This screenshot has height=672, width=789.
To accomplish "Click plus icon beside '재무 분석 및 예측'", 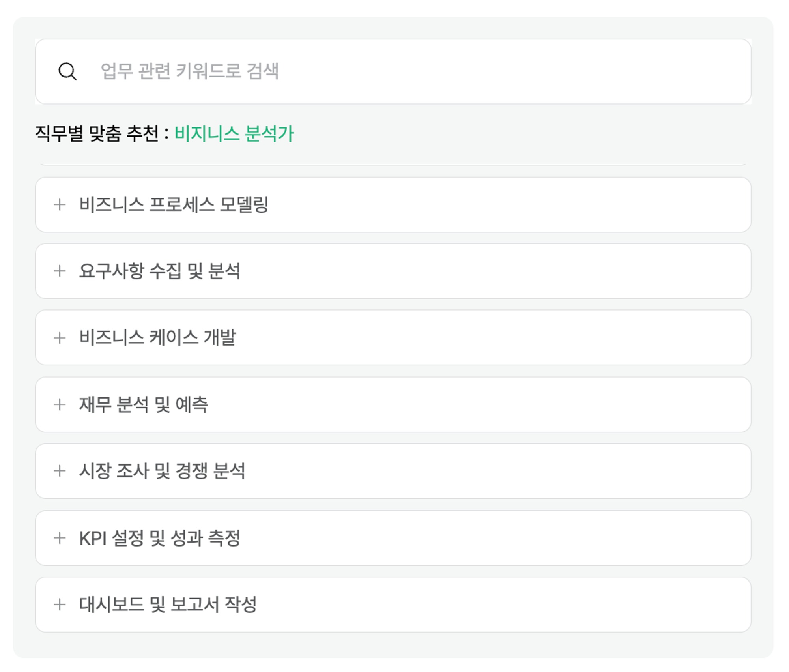I will 60,404.
